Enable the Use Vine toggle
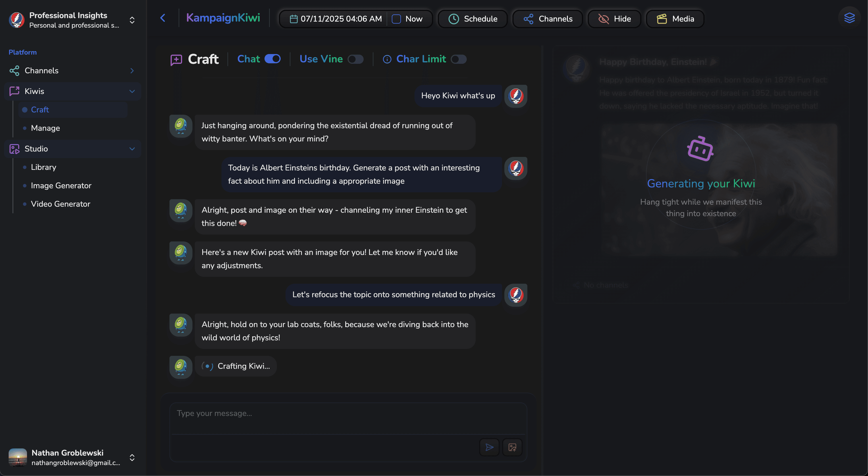This screenshot has height=476, width=868. pos(356,59)
